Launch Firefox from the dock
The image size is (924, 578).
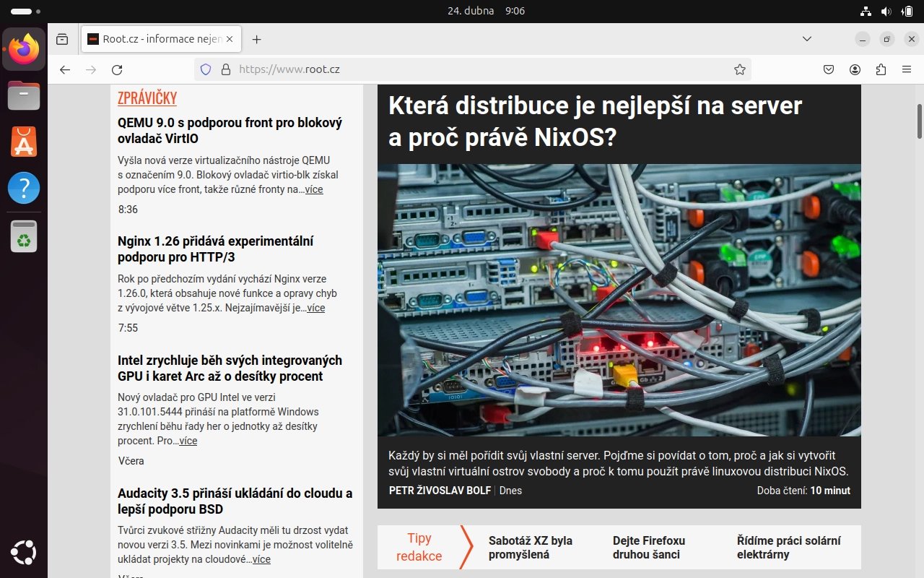[24, 49]
